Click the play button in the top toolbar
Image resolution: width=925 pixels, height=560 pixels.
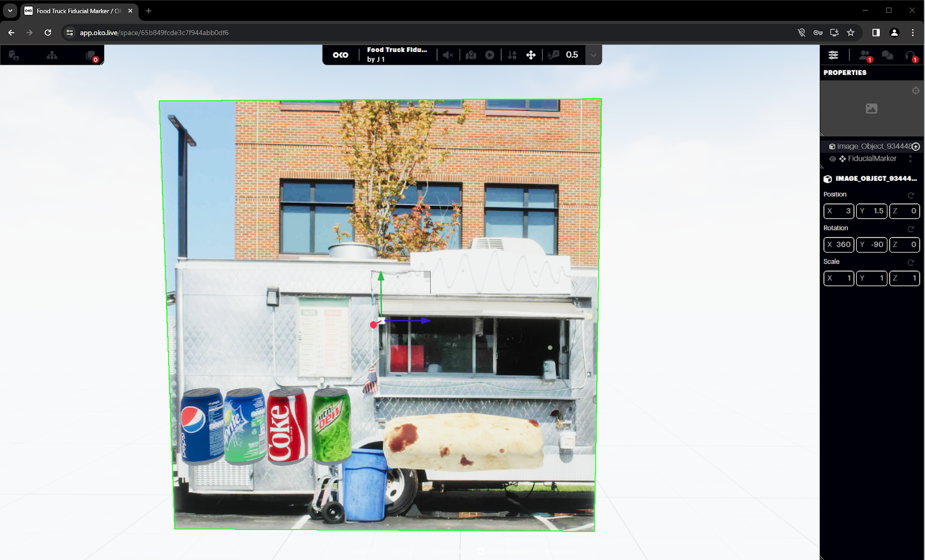pyautogui.click(x=490, y=54)
